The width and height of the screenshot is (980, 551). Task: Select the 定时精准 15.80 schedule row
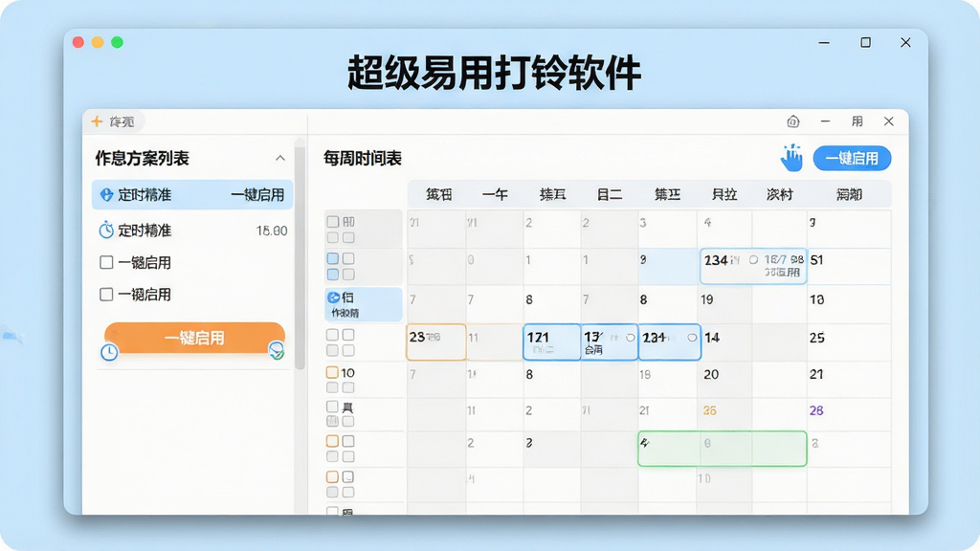(x=192, y=230)
